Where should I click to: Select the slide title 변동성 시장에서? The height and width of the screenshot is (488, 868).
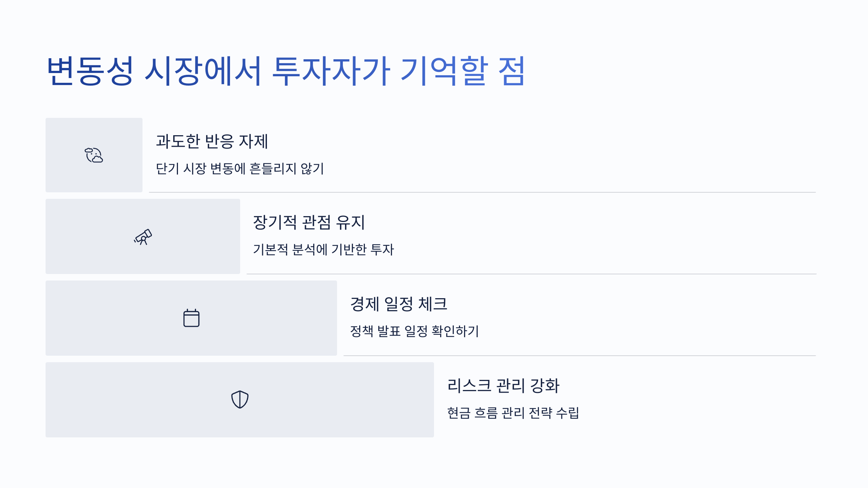coord(154,71)
